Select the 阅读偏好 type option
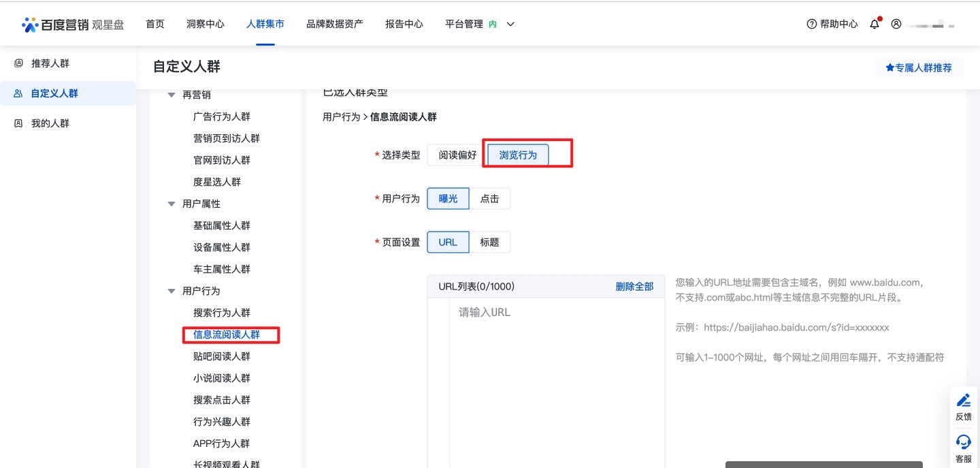 (457, 155)
